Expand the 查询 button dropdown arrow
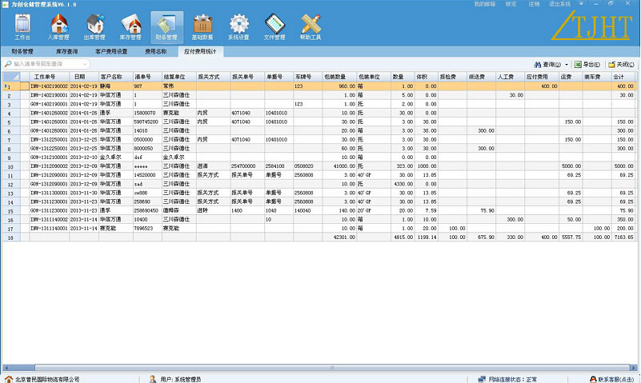The width and height of the screenshot is (641, 383). (567, 65)
